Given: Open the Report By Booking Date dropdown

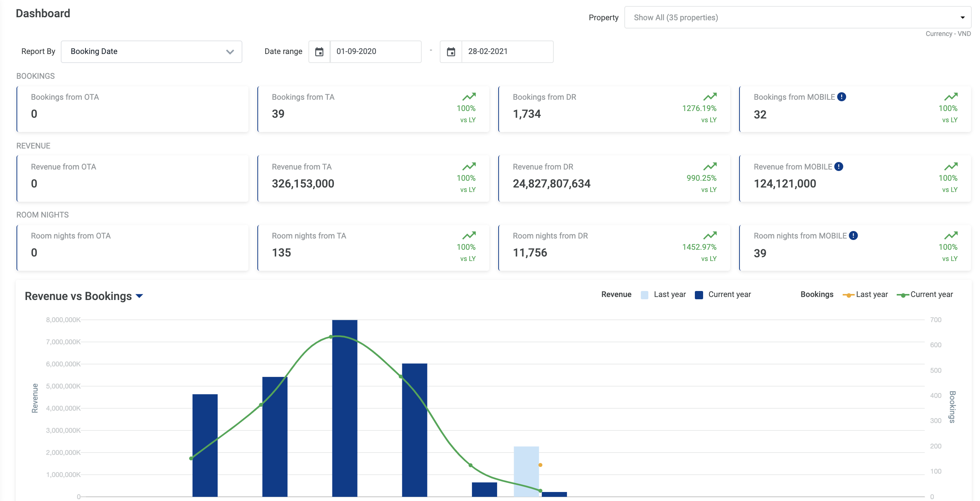Looking at the screenshot, I should (x=152, y=52).
